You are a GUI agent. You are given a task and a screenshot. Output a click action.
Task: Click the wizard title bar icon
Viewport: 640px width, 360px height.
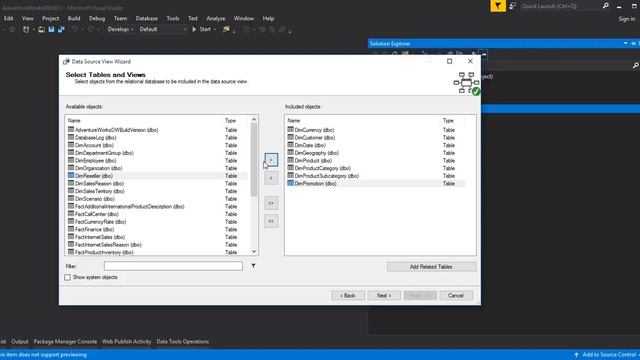click(66, 62)
